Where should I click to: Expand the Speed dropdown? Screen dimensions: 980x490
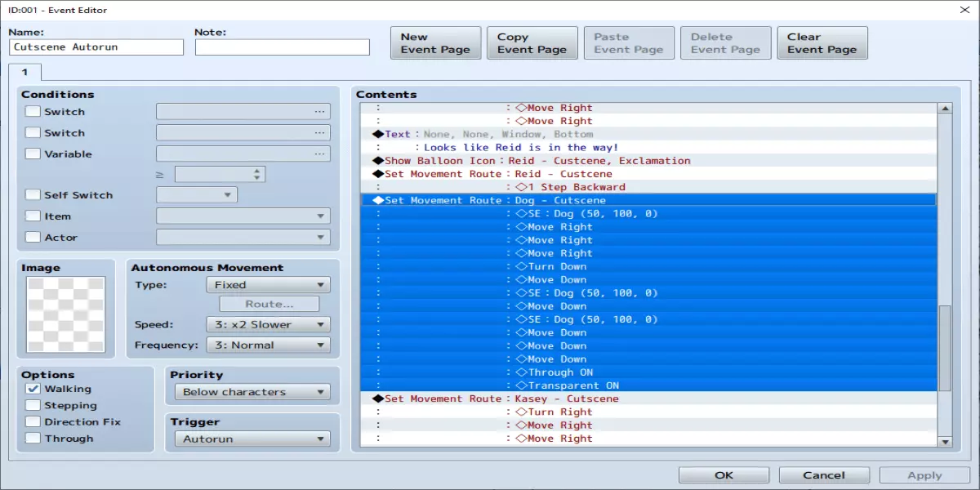point(268,324)
